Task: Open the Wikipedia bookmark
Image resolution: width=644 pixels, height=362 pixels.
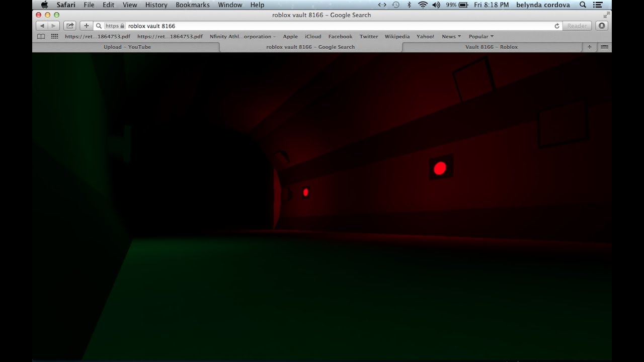Action: (397, 37)
